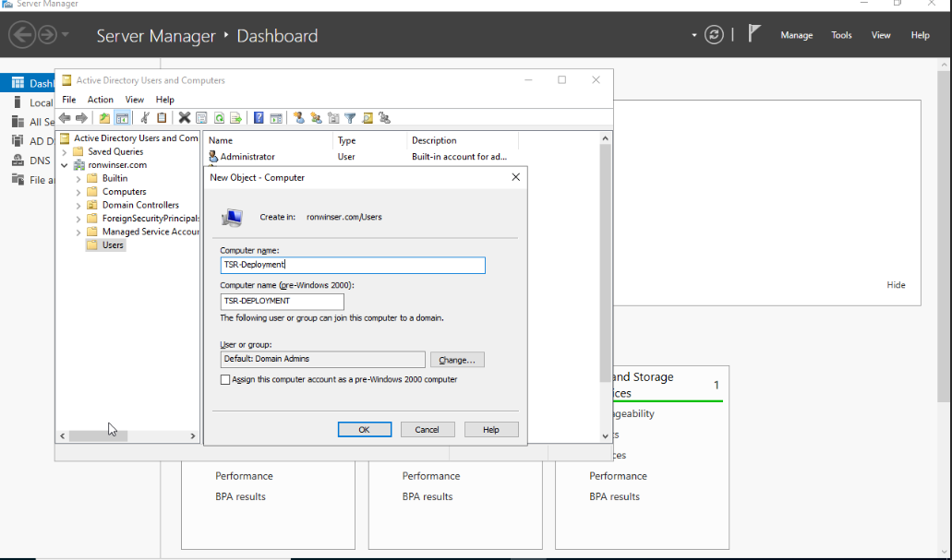Screen dimensions: 952x560
Task: Click the Server Manager refresh icon
Action: 714,35
